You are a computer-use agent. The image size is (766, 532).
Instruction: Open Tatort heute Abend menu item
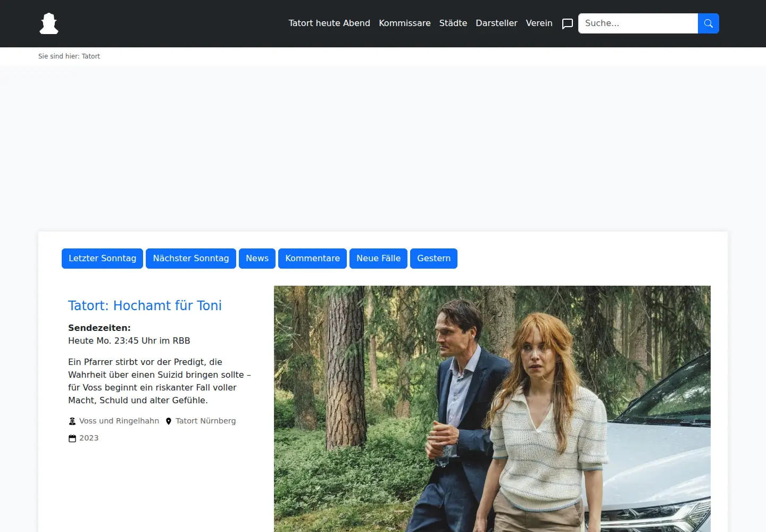(329, 23)
